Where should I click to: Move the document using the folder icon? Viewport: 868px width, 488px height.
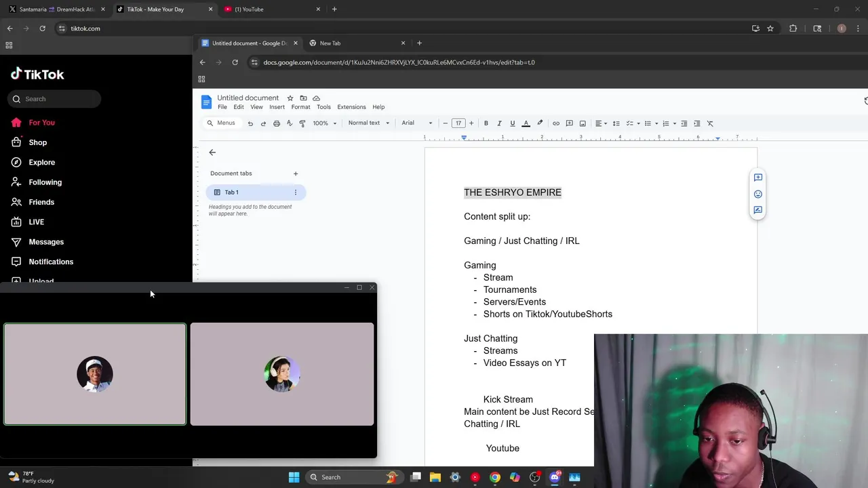[x=303, y=98]
